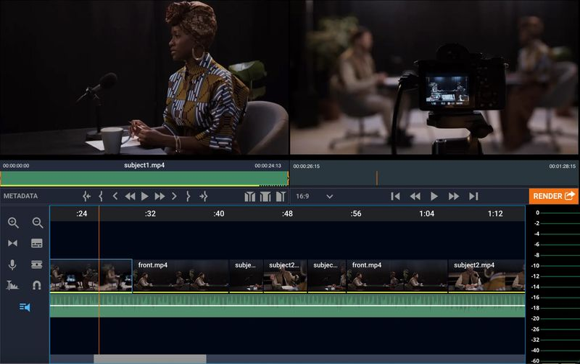The width and height of the screenshot is (580, 364).
Task: Expand the 16:9 aspect ratio dropdown
Action: point(330,196)
